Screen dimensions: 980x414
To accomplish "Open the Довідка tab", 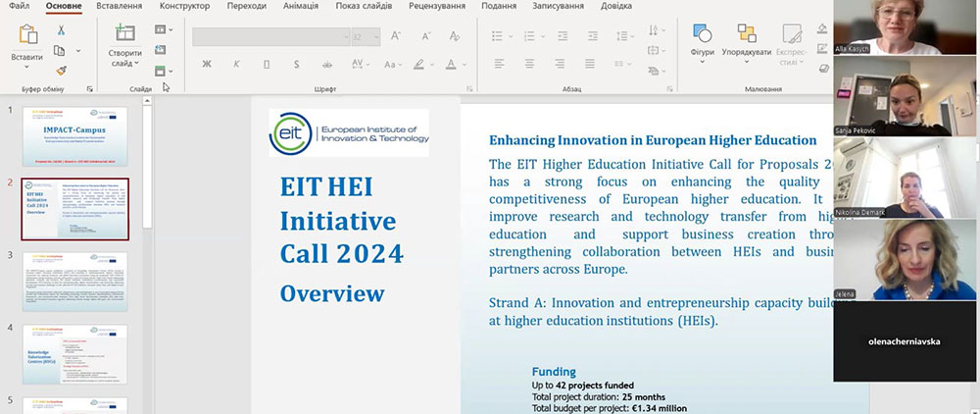I will coord(616,6).
